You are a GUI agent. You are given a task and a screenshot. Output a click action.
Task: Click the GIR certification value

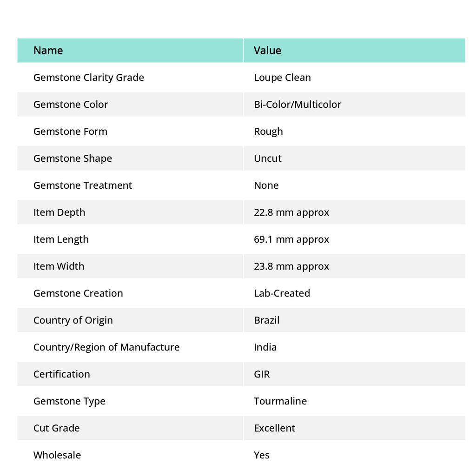262,374
